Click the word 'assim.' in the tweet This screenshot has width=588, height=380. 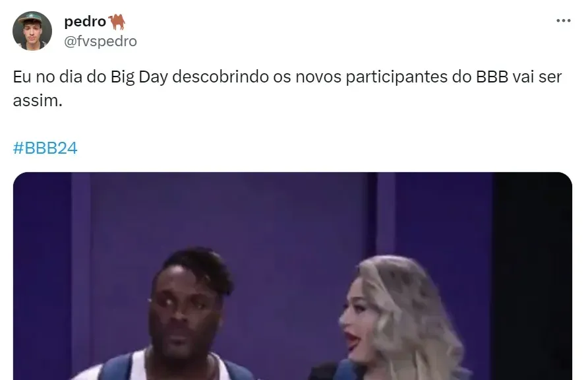click(x=38, y=100)
